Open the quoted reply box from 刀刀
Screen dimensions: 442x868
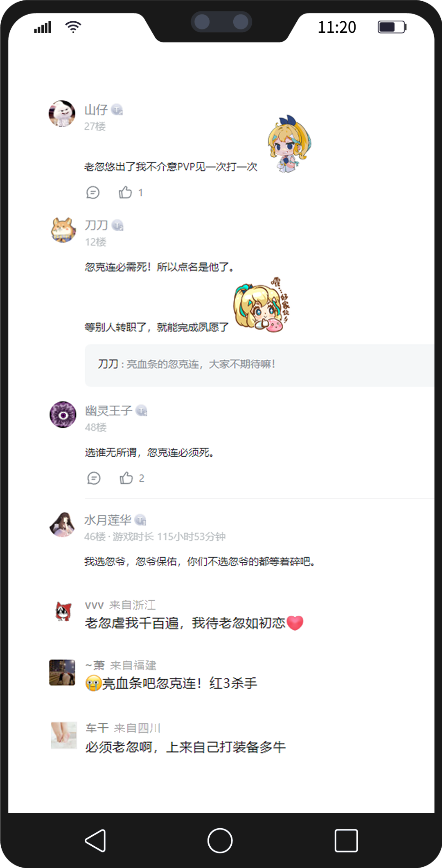point(259,365)
